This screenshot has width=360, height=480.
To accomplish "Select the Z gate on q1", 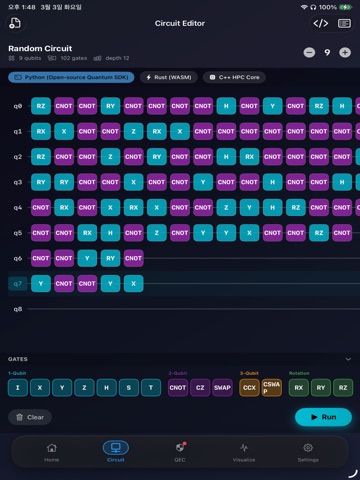I will pyautogui.click(x=133, y=131).
